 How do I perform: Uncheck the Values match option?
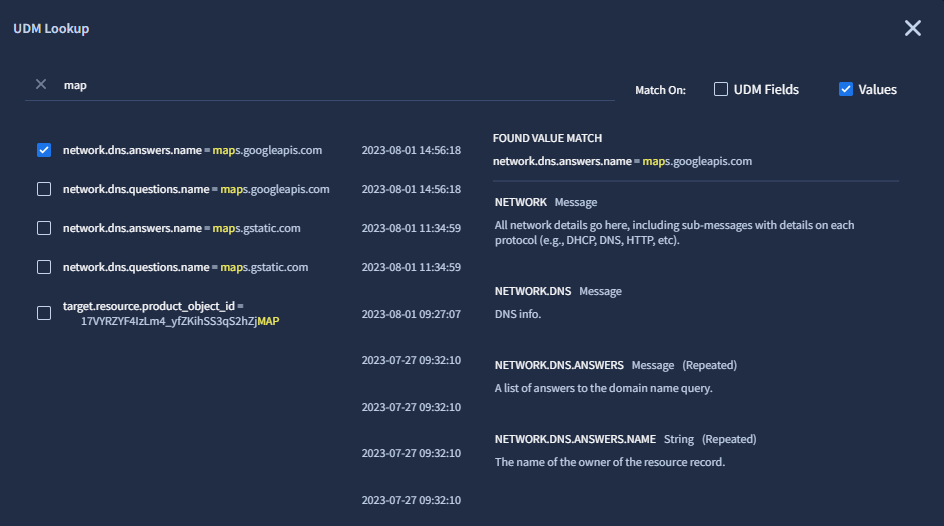(846, 89)
